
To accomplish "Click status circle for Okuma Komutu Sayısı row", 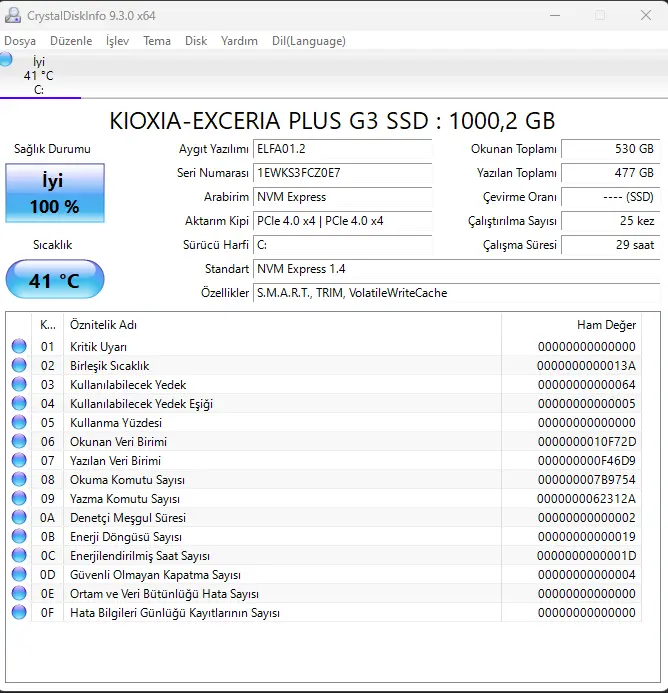I will point(19,479).
